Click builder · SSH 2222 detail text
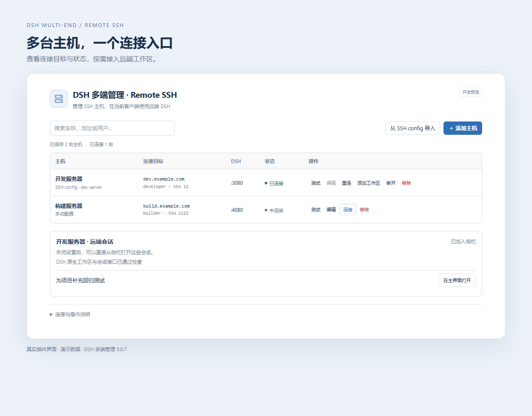This screenshot has width=532, height=416. pos(166,213)
